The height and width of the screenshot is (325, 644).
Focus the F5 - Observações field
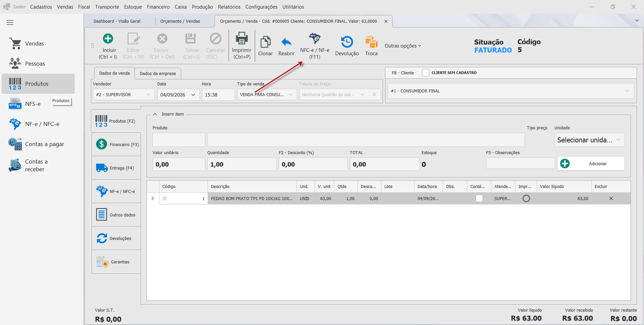(520, 163)
